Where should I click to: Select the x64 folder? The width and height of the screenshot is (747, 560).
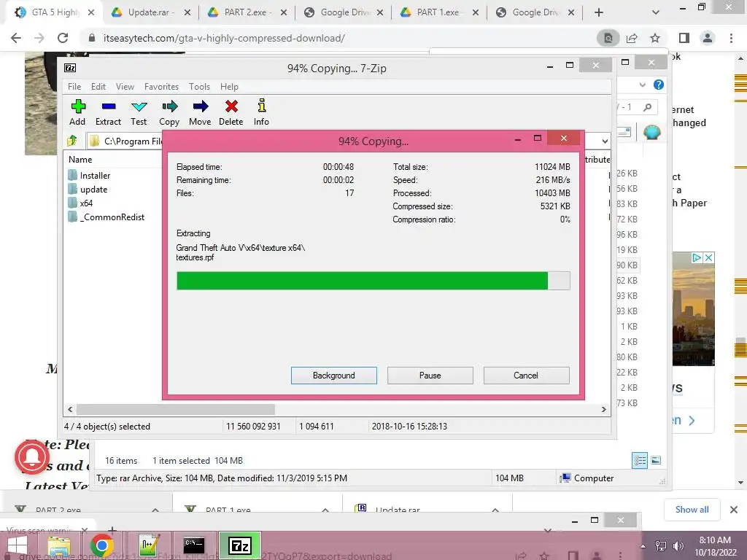(x=80, y=203)
